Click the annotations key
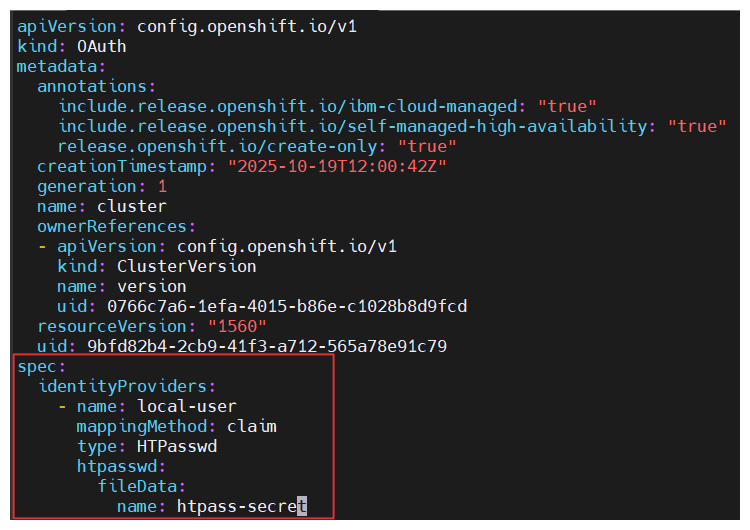The image size is (750, 530). coord(95,86)
